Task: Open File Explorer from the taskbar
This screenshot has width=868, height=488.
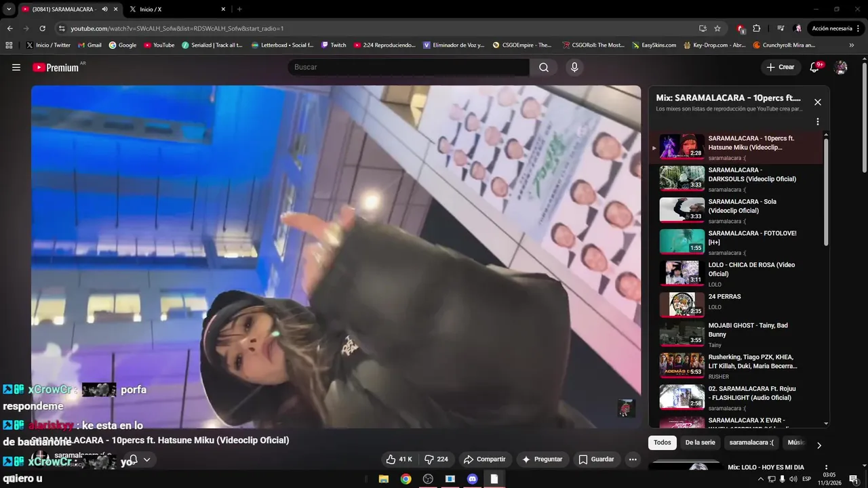Action: pos(383,479)
